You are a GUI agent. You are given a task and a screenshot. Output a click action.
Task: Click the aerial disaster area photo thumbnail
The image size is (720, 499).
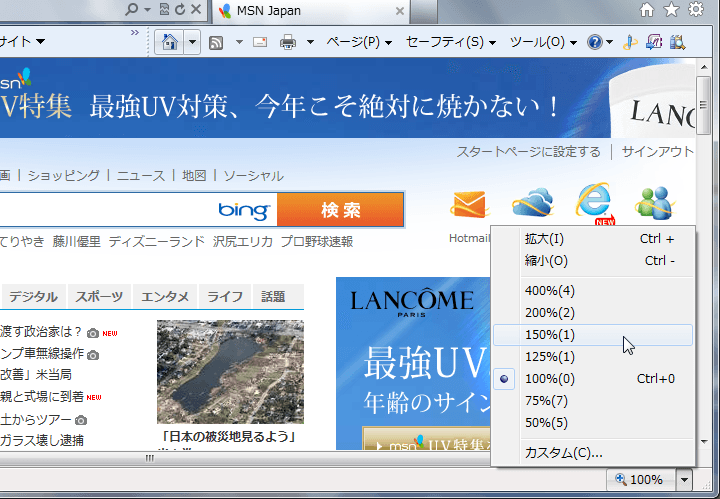[230, 371]
